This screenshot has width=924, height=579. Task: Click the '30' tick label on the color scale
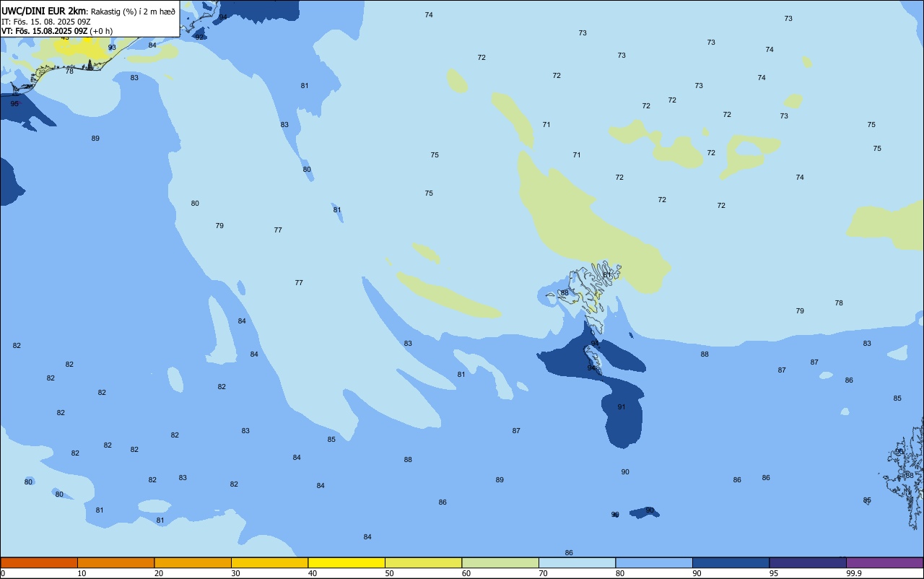coord(235,573)
